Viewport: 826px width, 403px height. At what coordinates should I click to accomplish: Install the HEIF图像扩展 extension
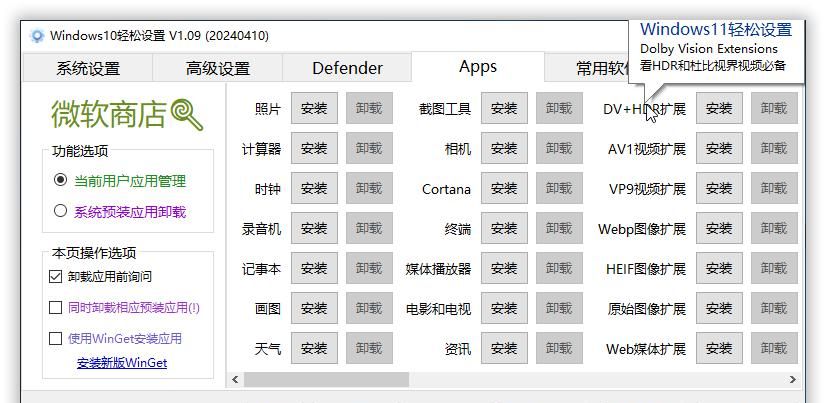(x=720, y=269)
